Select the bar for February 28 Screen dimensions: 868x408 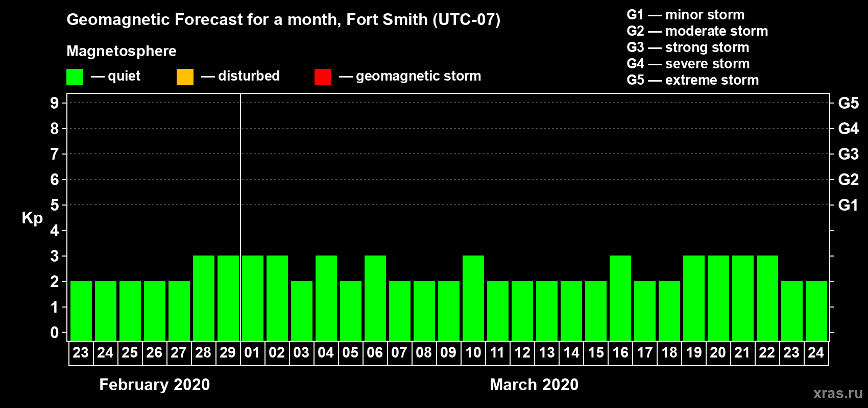tap(204, 298)
